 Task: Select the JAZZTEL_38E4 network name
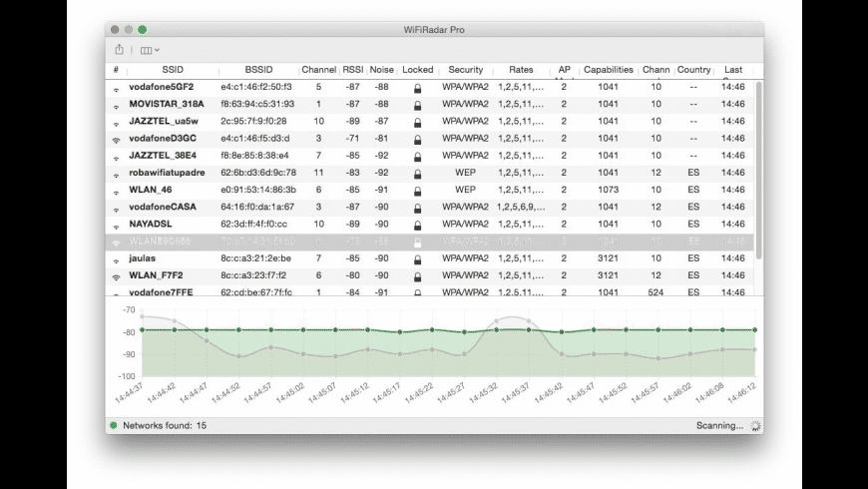coord(163,156)
